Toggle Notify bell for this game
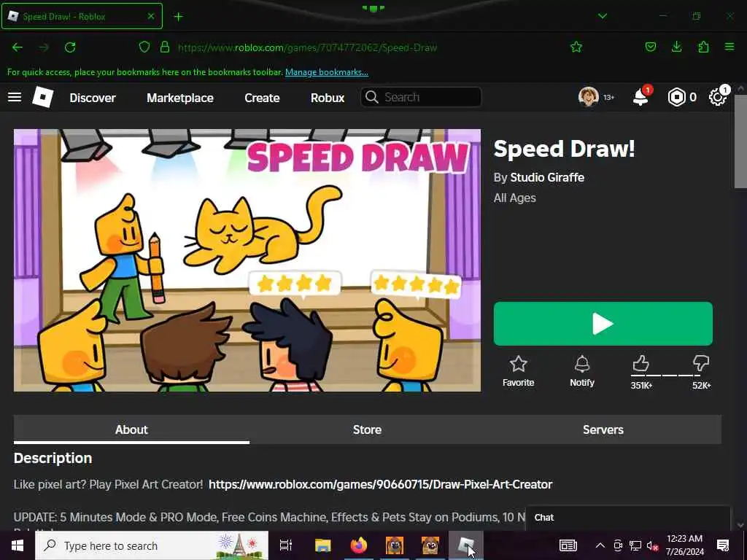Image resolution: width=747 pixels, height=560 pixels. click(x=582, y=371)
